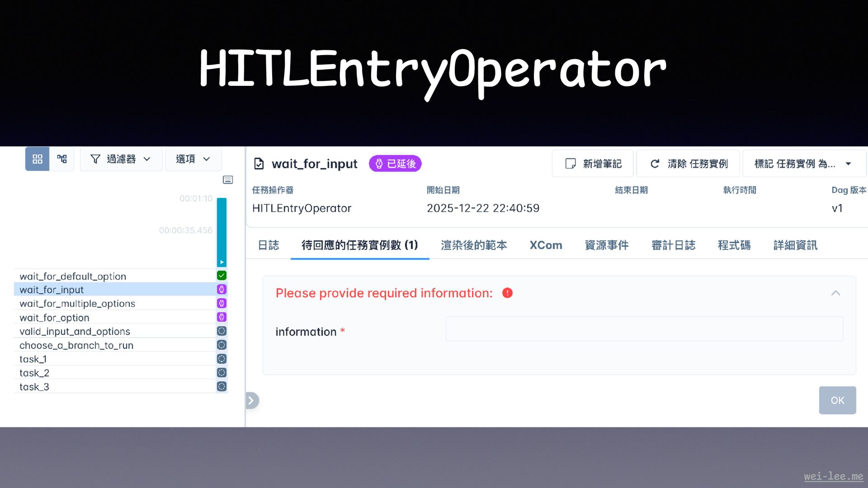This screenshot has width=868, height=488.
Task: Click the information text input field
Action: pyautogui.click(x=644, y=329)
